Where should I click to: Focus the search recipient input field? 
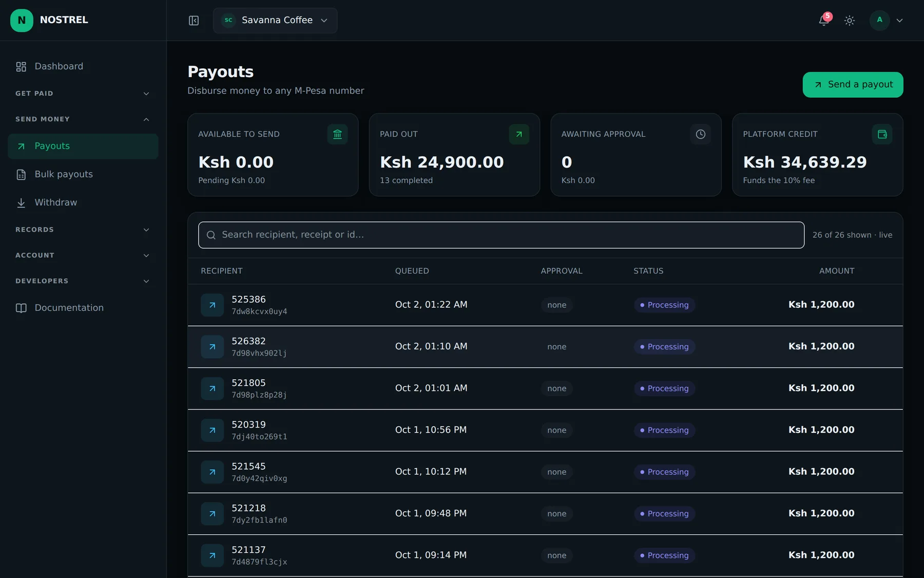[x=501, y=235]
